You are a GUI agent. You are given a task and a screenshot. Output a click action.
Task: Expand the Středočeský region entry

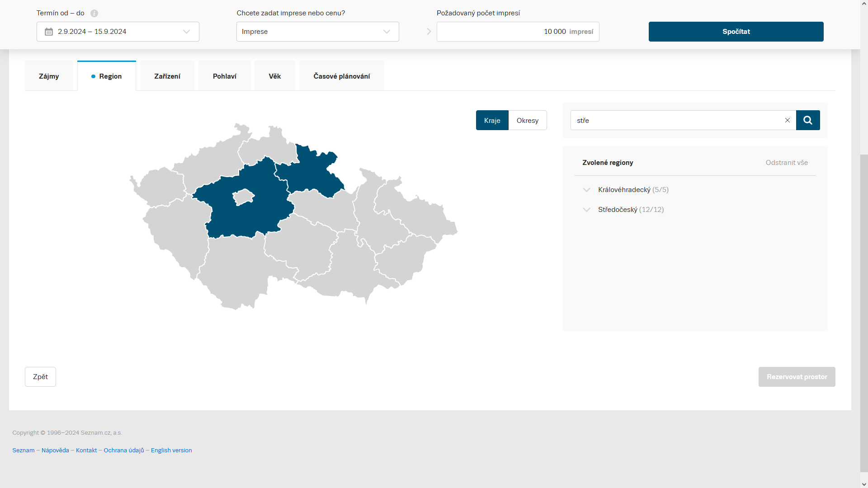coord(586,210)
